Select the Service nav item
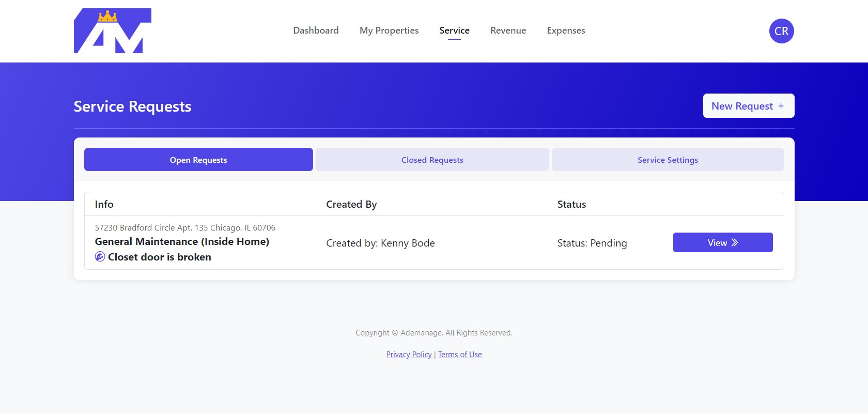868x414 pixels. click(454, 30)
